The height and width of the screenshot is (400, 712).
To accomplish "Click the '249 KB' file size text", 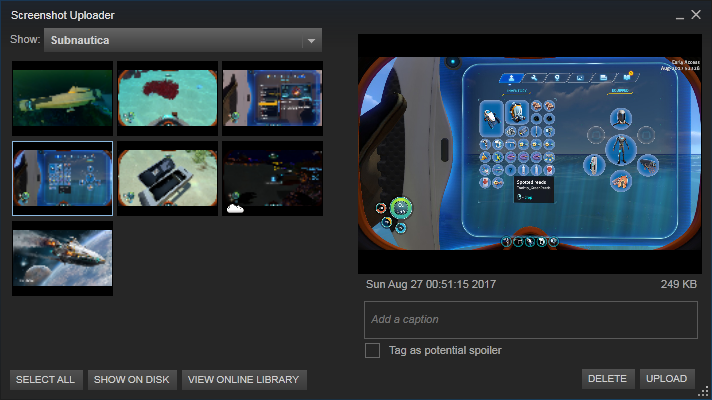I will point(678,284).
